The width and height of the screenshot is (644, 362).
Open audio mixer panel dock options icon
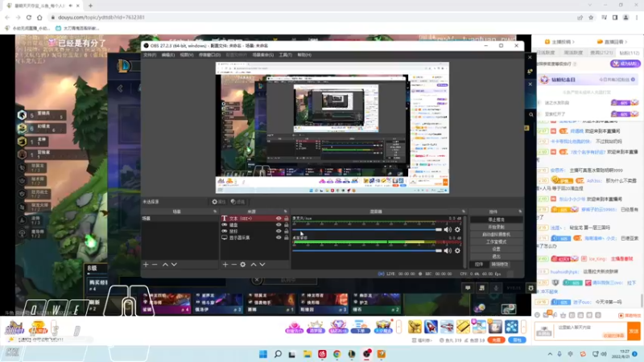coord(464,212)
